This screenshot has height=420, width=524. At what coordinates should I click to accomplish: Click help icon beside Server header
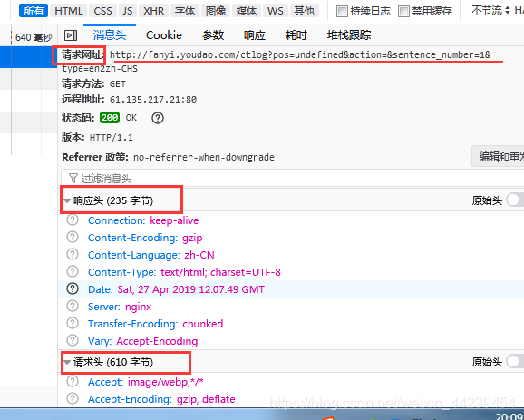click(73, 306)
